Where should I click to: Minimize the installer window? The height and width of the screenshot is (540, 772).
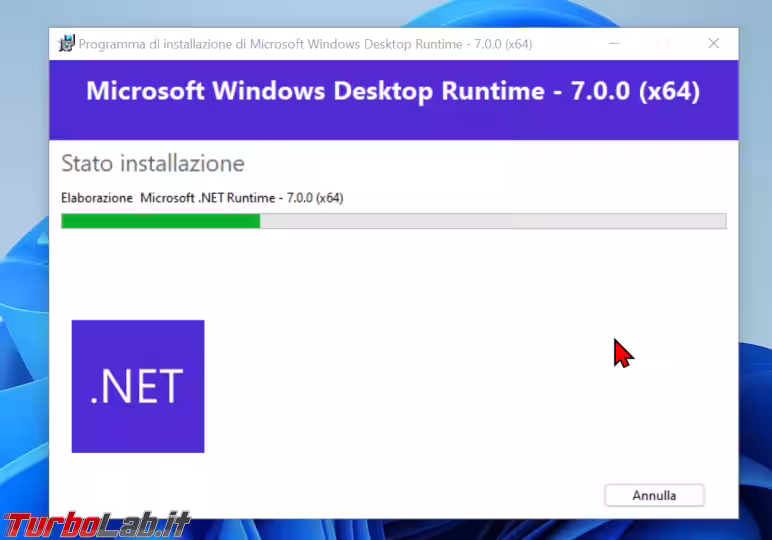614,44
